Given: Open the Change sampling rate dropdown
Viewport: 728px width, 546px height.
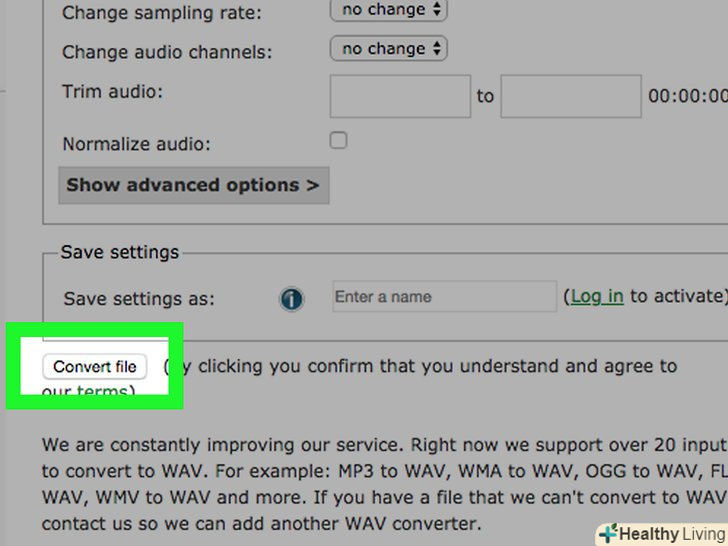Looking at the screenshot, I should (388, 11).
